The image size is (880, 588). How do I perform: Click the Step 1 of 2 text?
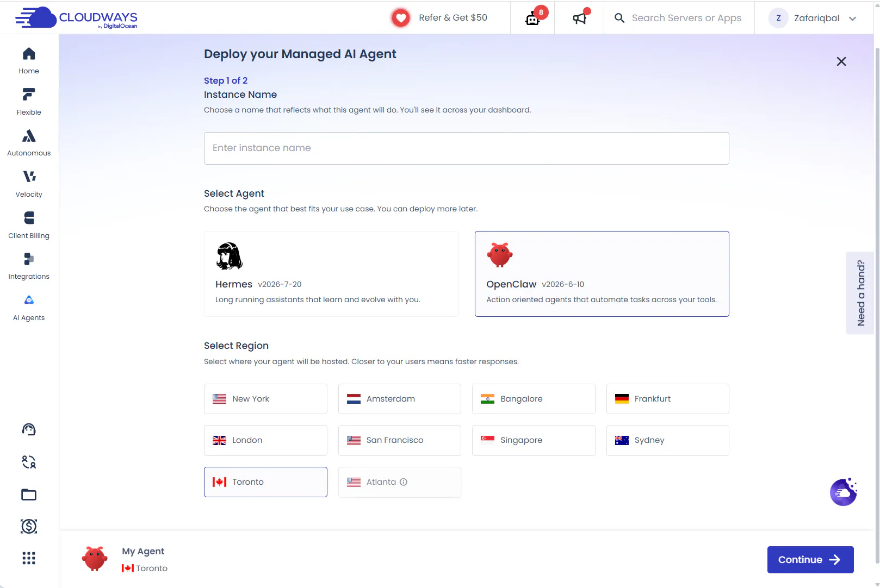[226, 80]
